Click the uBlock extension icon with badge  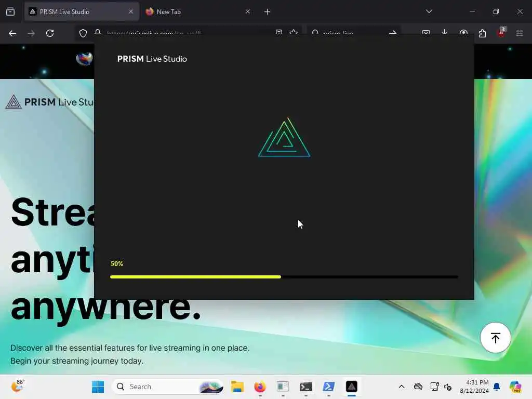pyautogui.click(x=501, y=33)
